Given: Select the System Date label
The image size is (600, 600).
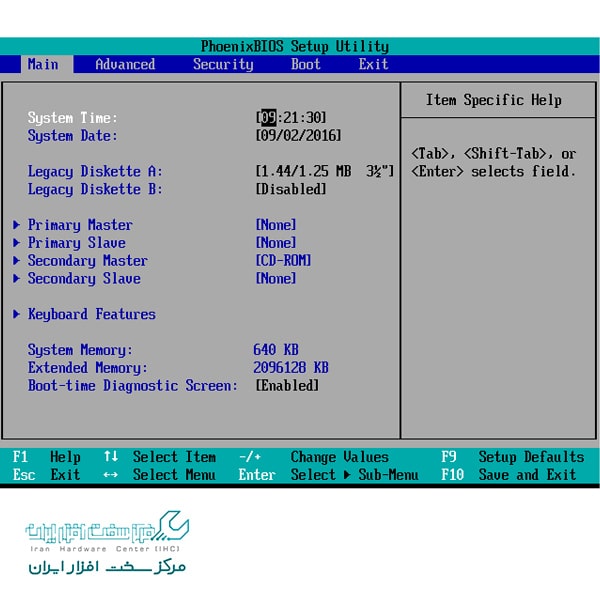Looking at the screenshot, I should click(x=72, y=136).
